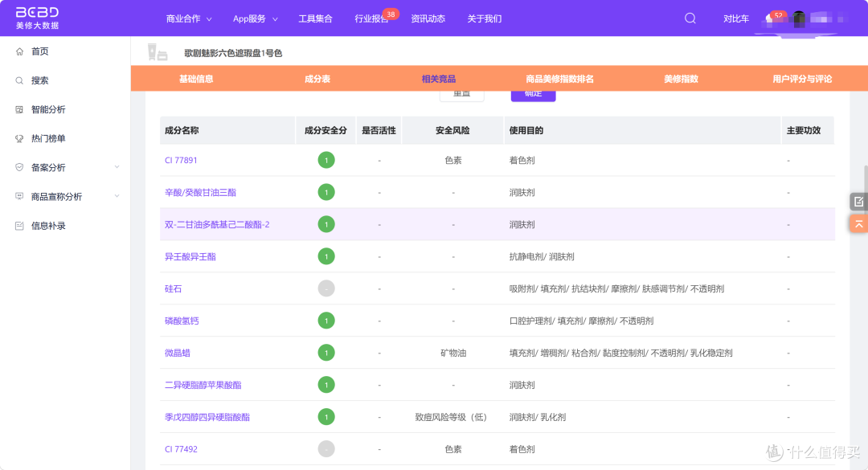
Task: Expand the 商业合作 dropdown menu
Action: pyautogui.click(x=189, y=18)
